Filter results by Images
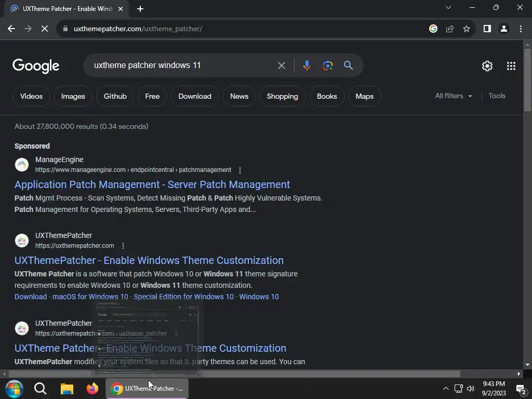This screenshot has height=399, width=532. 73,96
